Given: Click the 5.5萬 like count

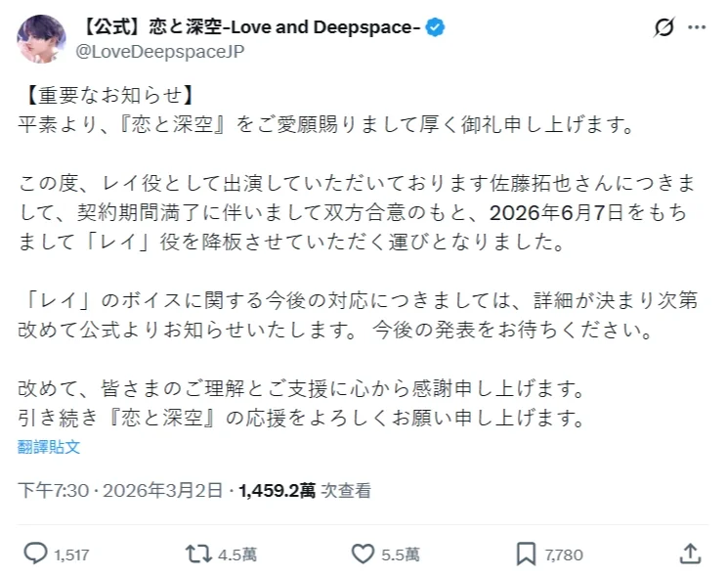Looking at the screenshot, I should tap(401, 555).
